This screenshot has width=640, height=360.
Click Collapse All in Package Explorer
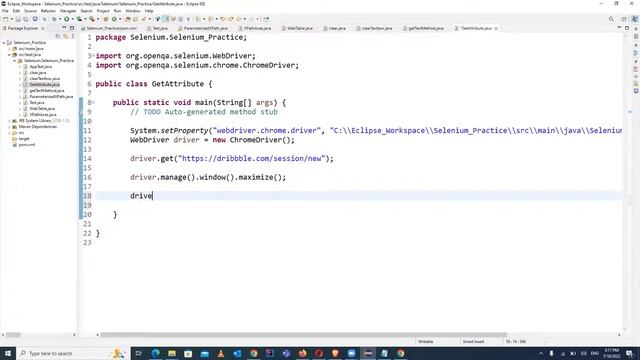58,36
